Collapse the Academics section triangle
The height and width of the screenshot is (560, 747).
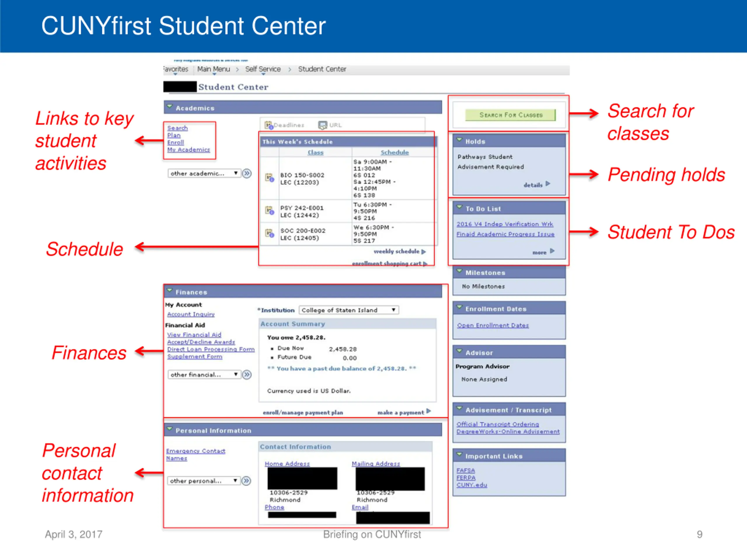pos(170,107)
